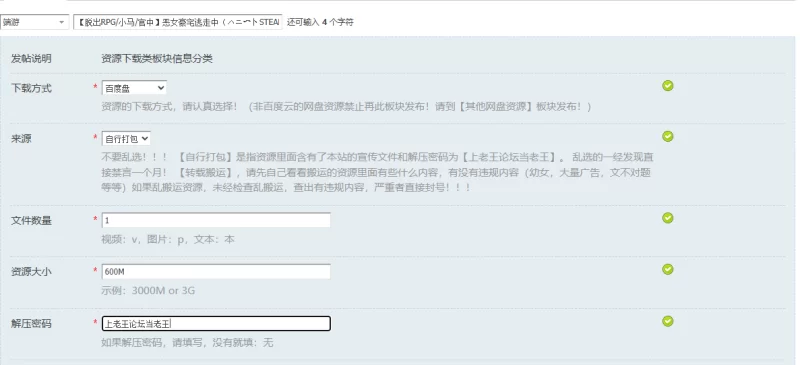Viewport: 800px width, 365px height.
Task: Click the 资源的下载方式，请认真选择 hint text
Action: tap(346, 107)
